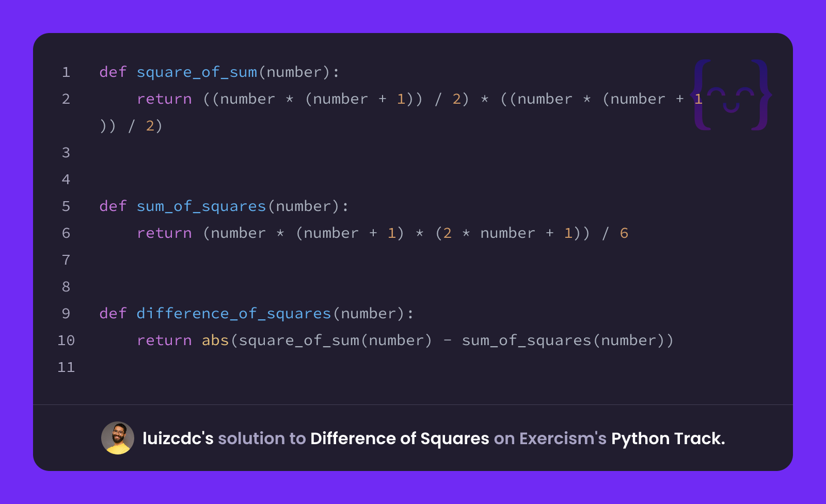Click luizcdc's avatar photo
The image size is (826, 504).
(118, 438)
